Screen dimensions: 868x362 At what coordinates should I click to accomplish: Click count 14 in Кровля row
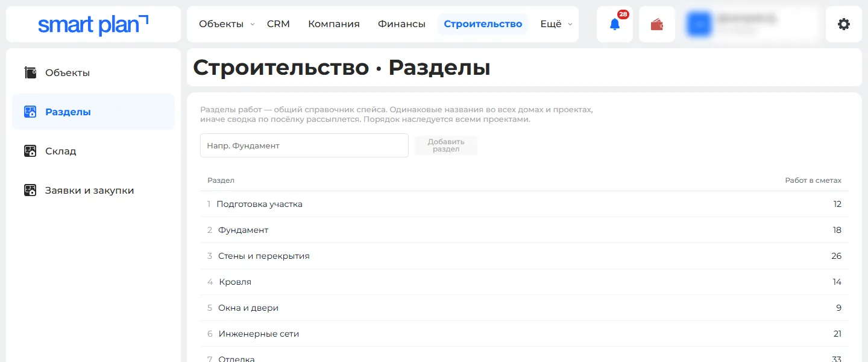point(837,282)
